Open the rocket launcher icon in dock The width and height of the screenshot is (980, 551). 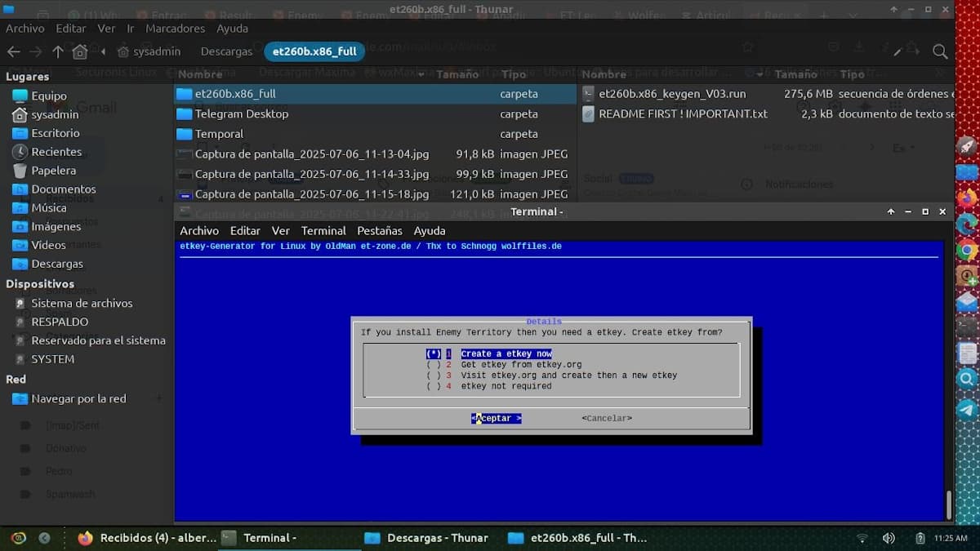(x=967, y=145)
